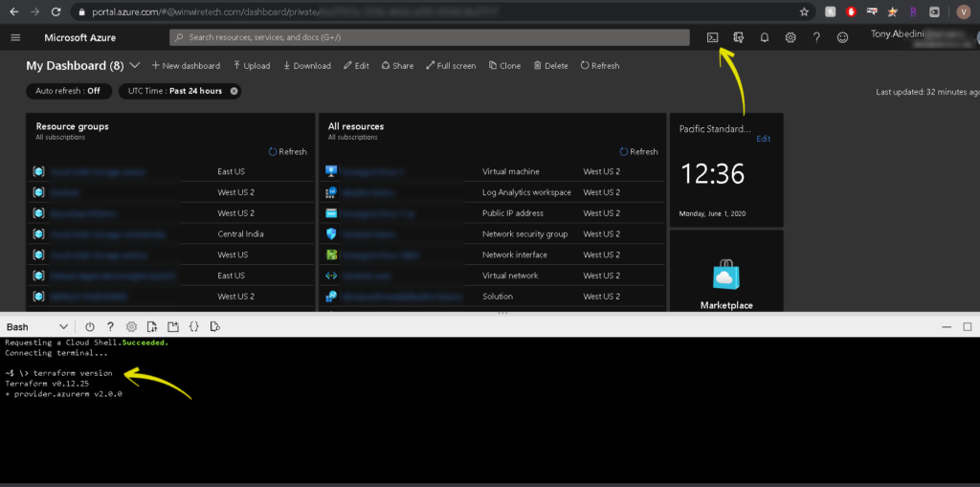
Task: Open the Azure header help question mark
Action: coord(816,37)
